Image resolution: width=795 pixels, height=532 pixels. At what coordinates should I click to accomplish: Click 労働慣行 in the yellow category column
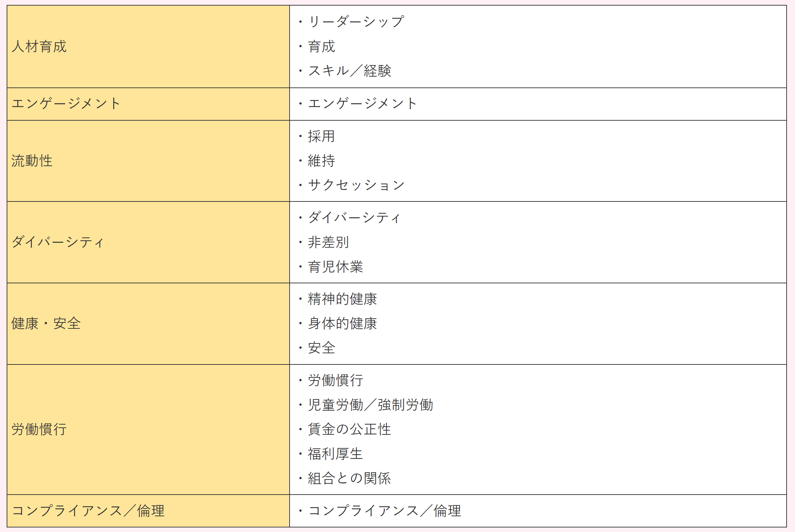39,429
